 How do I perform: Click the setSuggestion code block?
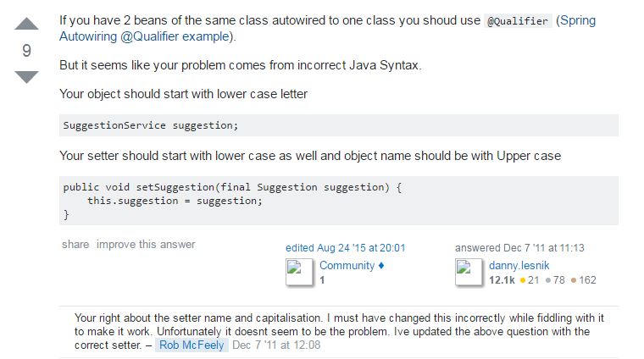339,201
